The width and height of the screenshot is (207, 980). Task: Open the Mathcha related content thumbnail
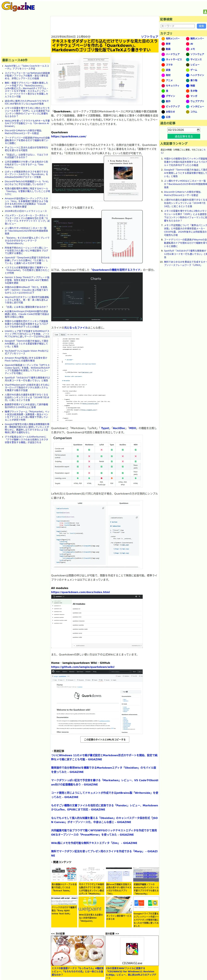click(x=92, y=875)
